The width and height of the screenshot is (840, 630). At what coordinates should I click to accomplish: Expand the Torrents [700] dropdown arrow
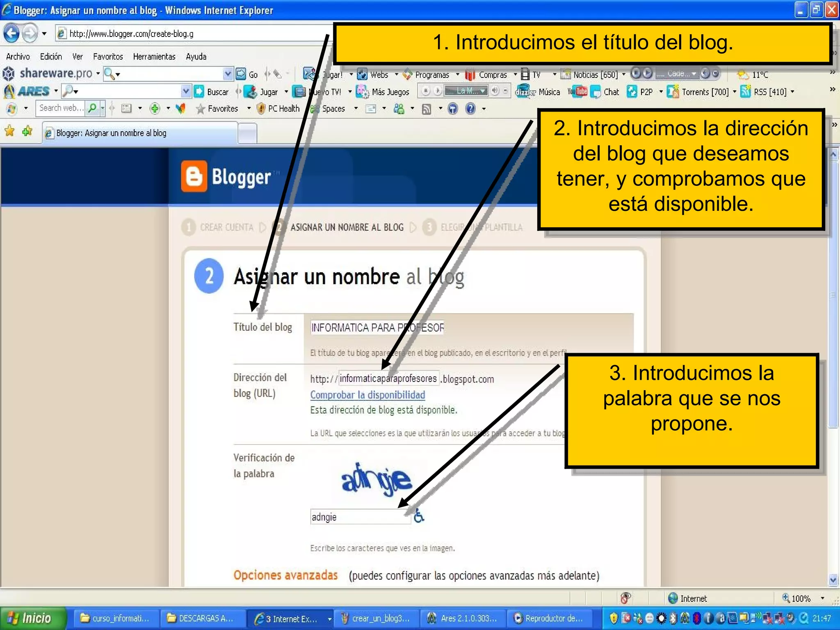click(734, 92)
